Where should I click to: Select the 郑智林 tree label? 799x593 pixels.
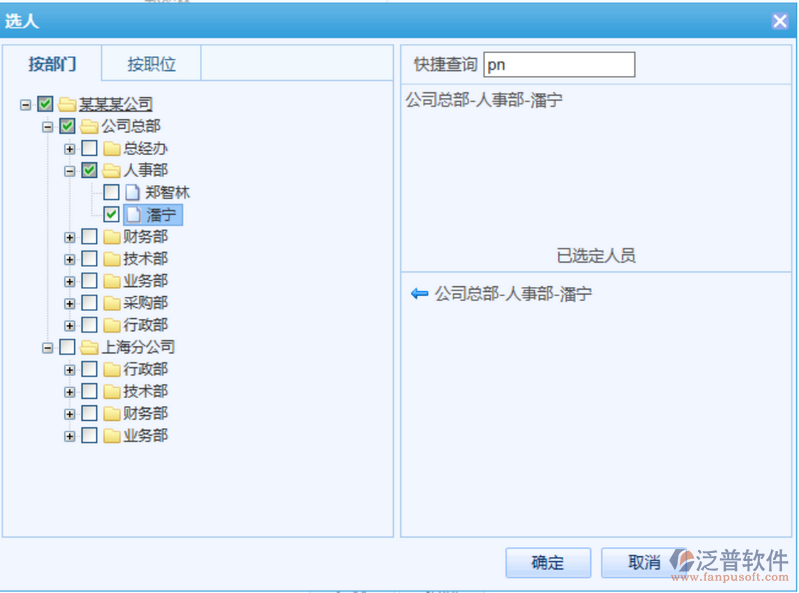pos(168,193)
